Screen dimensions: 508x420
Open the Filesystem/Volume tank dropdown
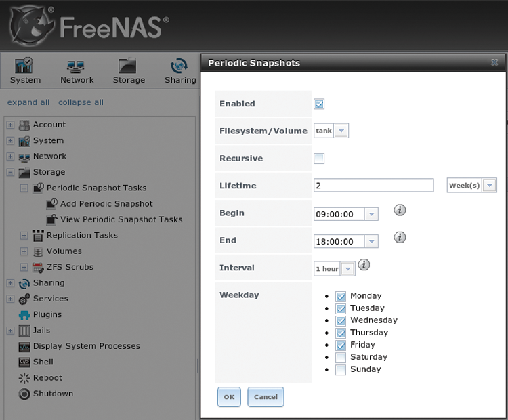(331, 131)
